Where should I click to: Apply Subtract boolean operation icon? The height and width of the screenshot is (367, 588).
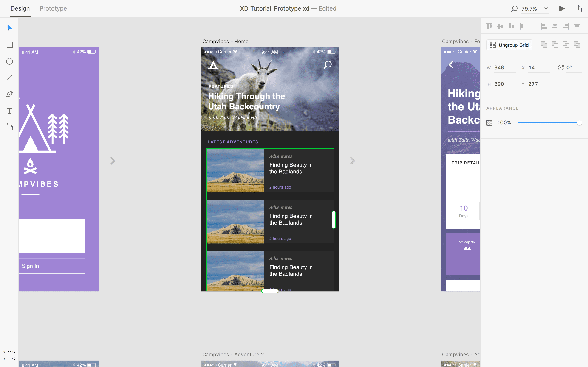(555, 45)
